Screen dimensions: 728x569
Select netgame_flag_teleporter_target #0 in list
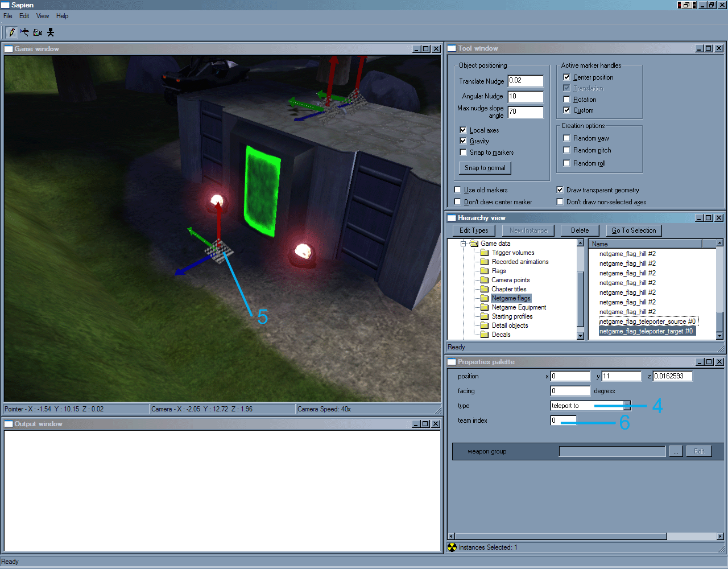[x=647, y=331]
